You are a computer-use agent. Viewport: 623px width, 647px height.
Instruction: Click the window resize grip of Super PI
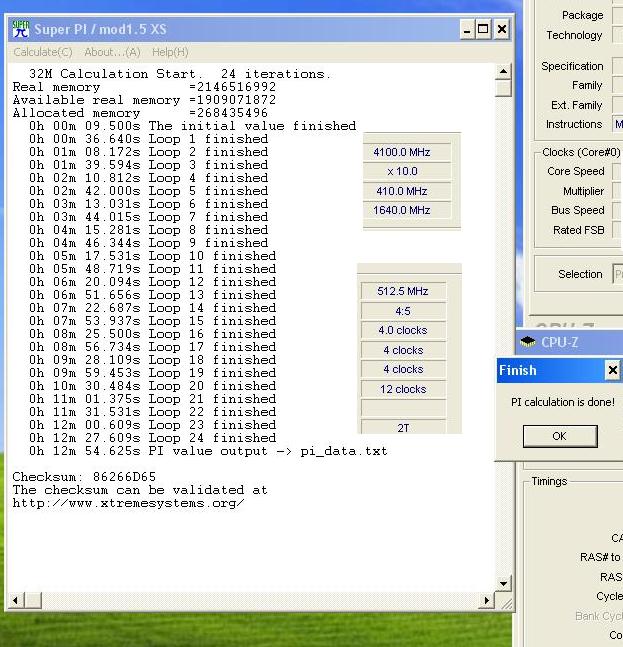(x=506, y=603)
